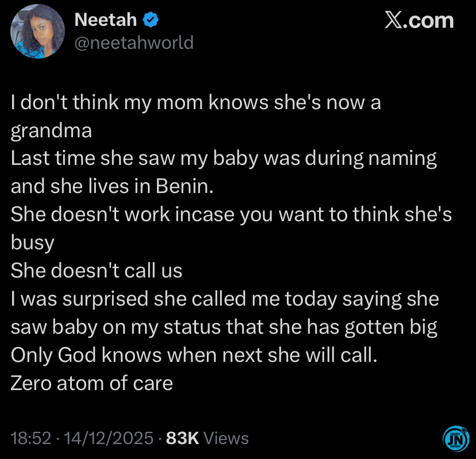This screenshot has height=459, width=476.
Task: Click the line starting "She doesn't work incase"
Action: [x=231, y=214]
